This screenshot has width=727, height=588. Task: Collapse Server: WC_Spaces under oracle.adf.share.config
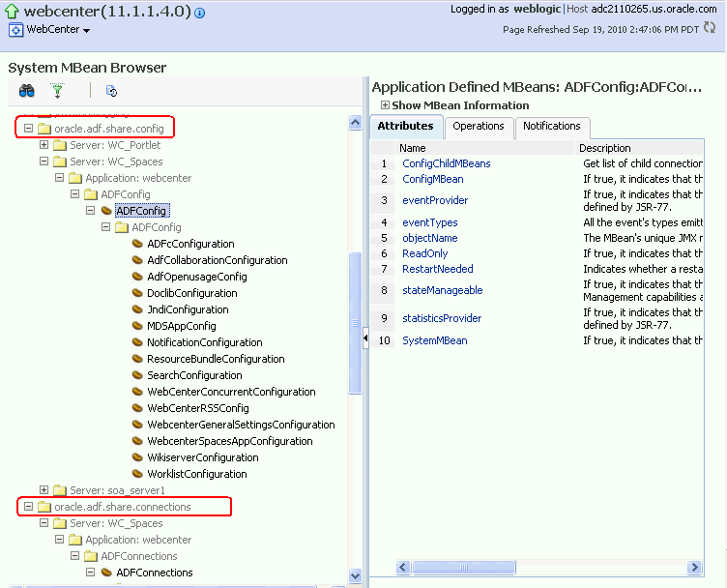coord(44,161)
